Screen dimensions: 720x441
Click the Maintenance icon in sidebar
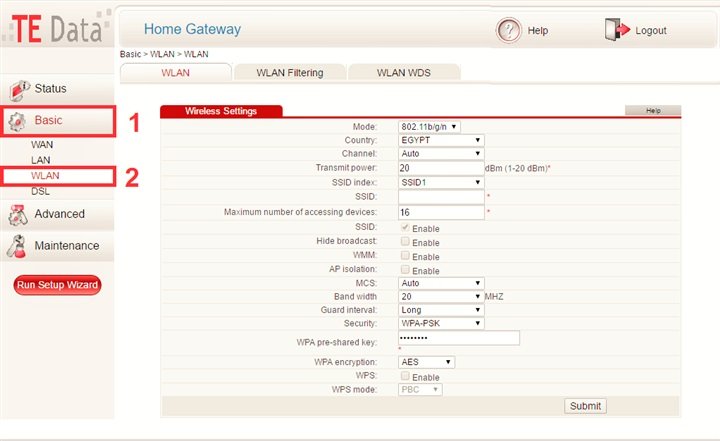tap(17, 246)
